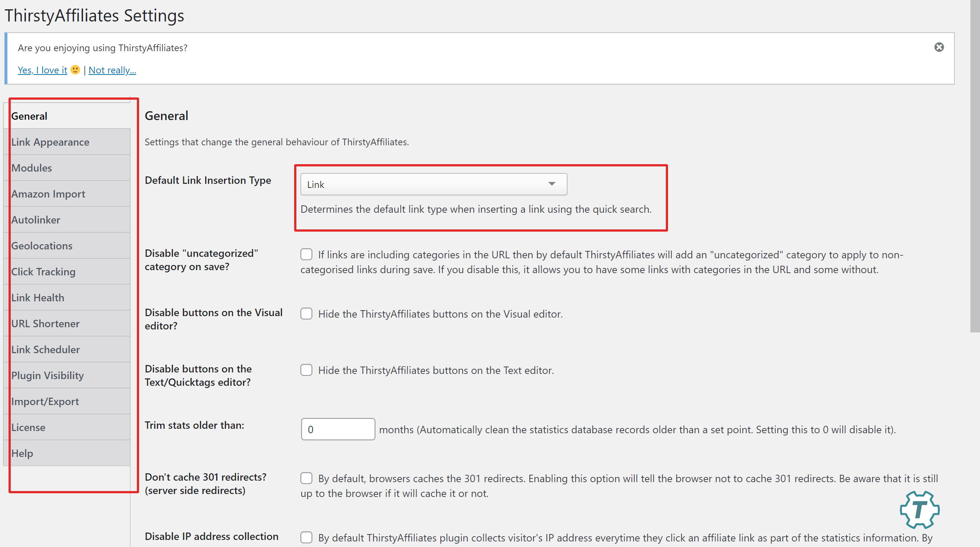Navigate to Click Tracking settings

43,271
